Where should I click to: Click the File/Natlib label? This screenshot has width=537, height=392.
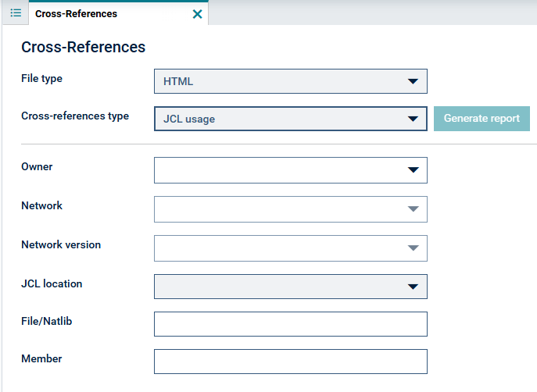click(47, 321)
